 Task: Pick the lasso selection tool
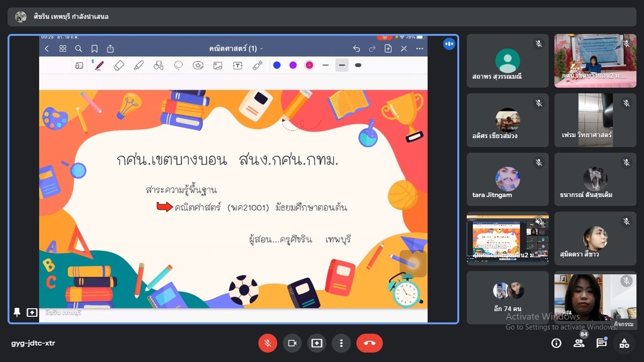[x=178, y=65]
